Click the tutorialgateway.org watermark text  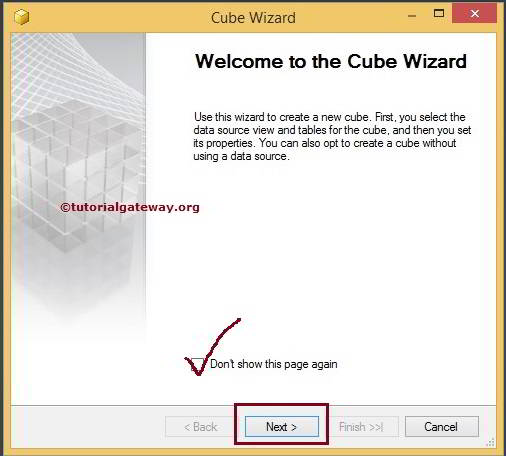[130, 207]
